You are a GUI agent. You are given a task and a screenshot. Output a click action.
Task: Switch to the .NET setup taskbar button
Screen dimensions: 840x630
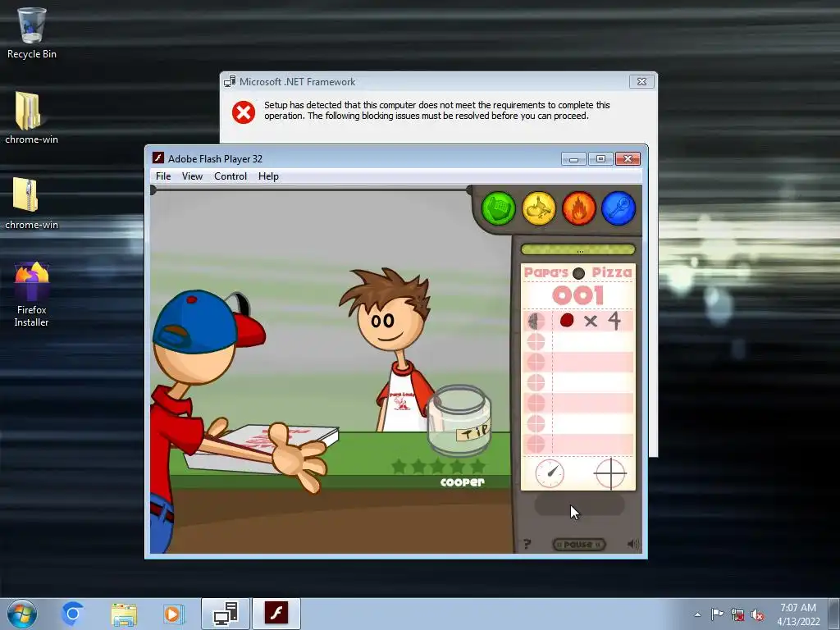(226, 614)
